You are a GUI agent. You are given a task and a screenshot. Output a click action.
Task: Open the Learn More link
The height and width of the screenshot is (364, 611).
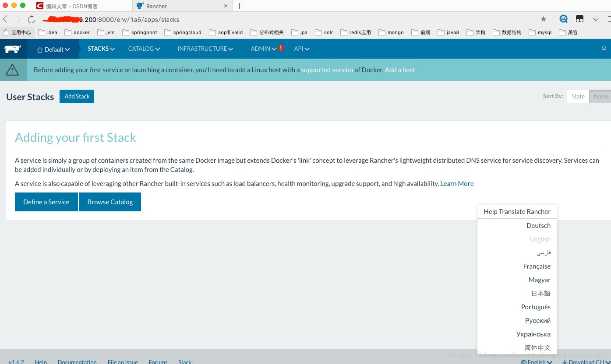coord(457,183)
